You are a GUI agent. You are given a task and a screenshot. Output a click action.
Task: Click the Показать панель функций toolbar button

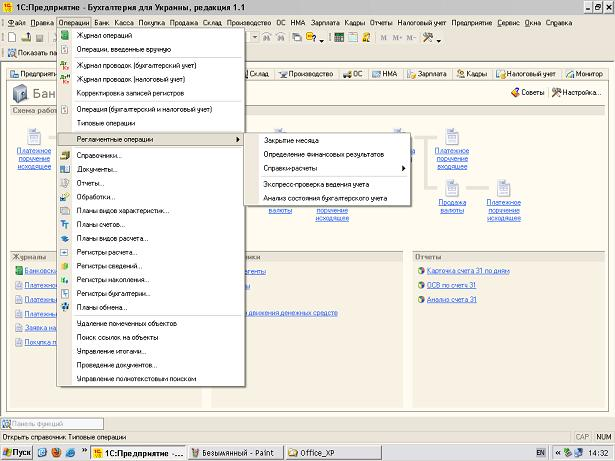tap(33, 53)
